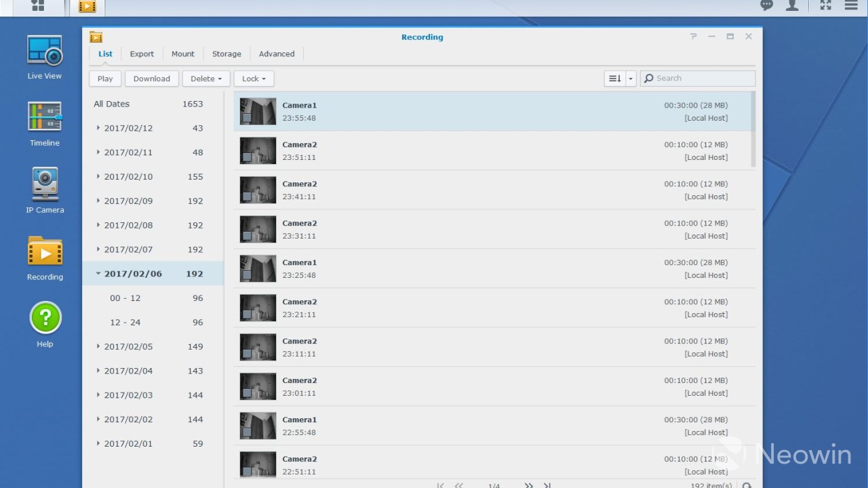Switch to the Export tab

click(x=142, y=54)
